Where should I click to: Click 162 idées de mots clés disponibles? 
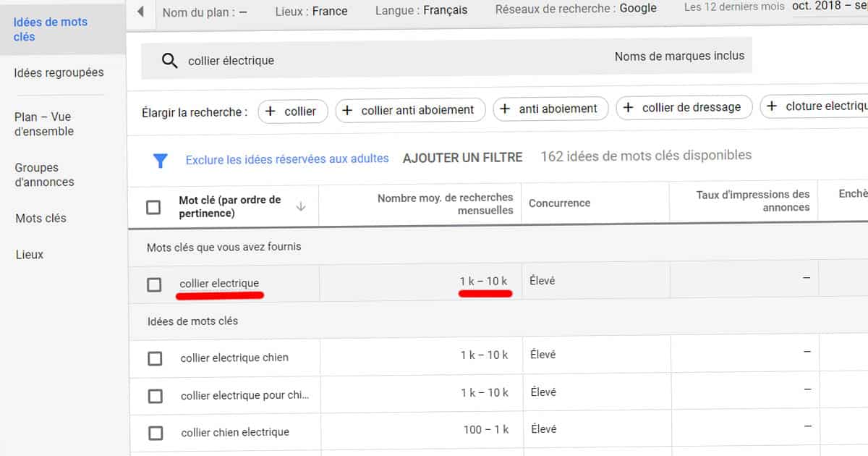[x=646, y=155]
